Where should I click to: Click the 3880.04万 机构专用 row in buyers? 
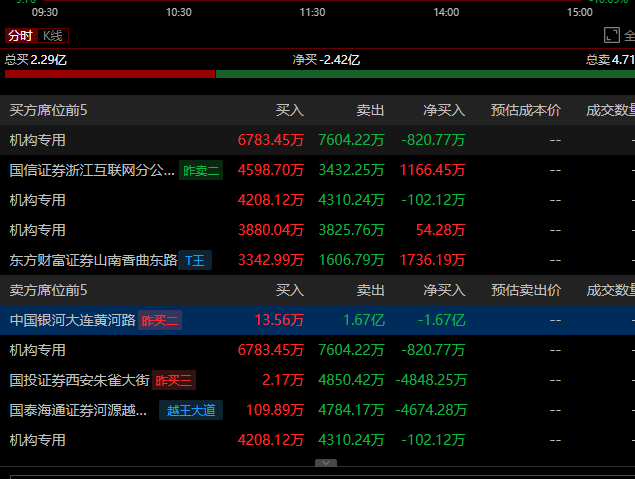click(x=318, y=230)
